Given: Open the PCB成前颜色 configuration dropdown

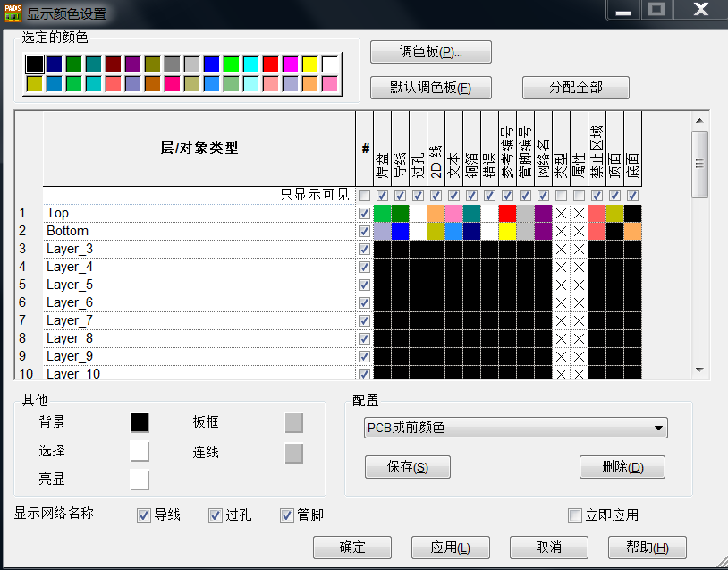Looking at the screenshot, I should pyautogui.click(x=659, y=428).
